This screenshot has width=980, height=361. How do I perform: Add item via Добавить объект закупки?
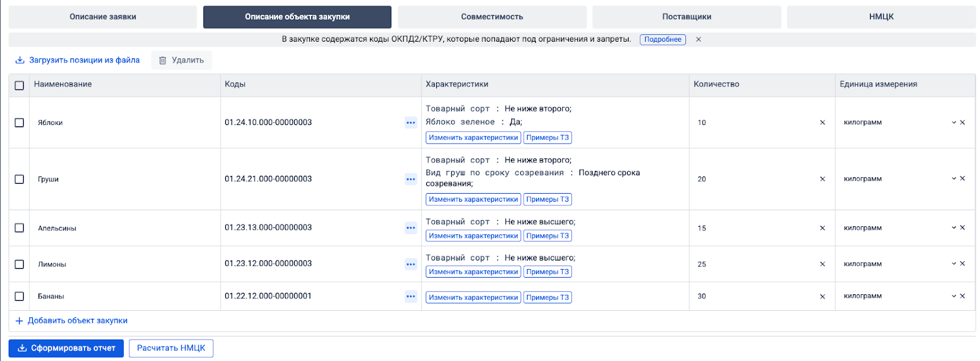71,321
